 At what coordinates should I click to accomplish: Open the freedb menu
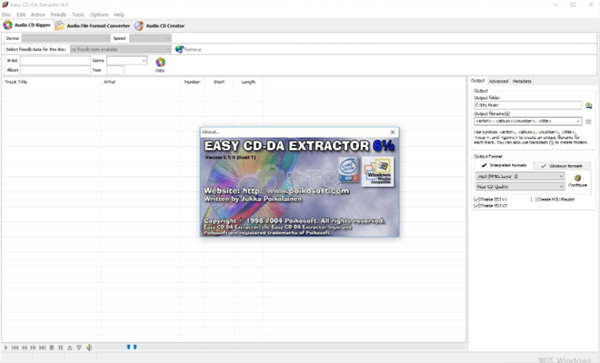(59, 15)
